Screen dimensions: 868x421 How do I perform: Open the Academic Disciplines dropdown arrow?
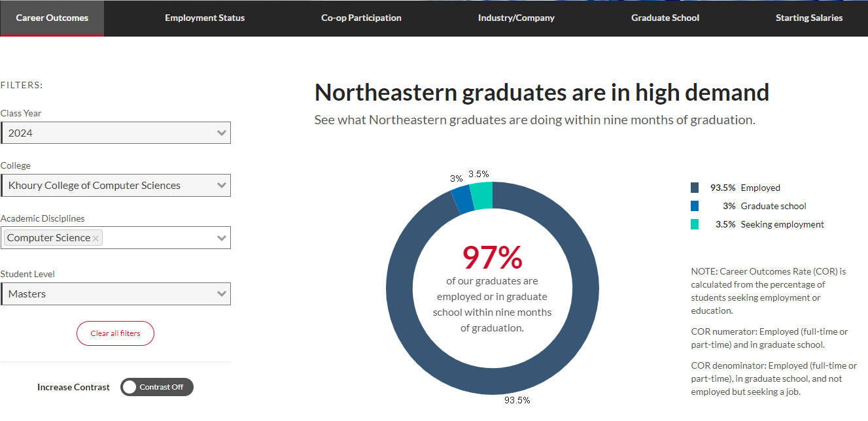pos(222,238)
